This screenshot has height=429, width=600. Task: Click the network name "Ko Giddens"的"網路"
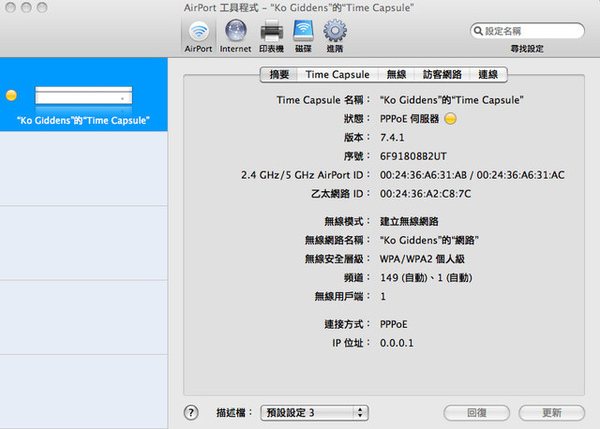(429, 240)
